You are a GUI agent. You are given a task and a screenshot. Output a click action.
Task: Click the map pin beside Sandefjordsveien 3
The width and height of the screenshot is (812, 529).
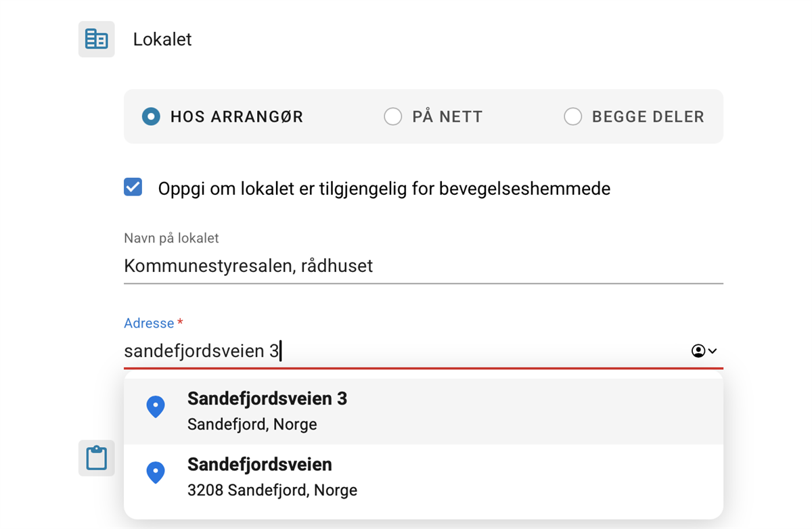click(x=156, y=407)
